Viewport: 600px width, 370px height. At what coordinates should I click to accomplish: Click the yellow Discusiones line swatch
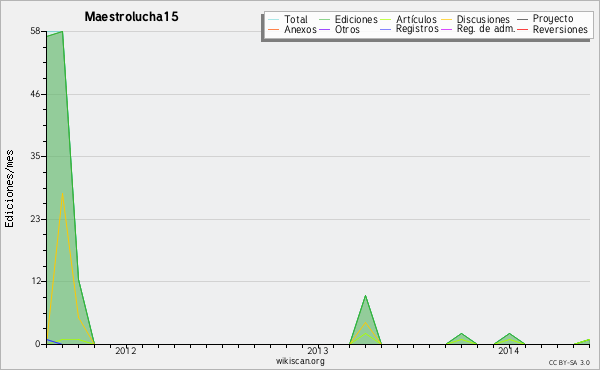[446, 20]
